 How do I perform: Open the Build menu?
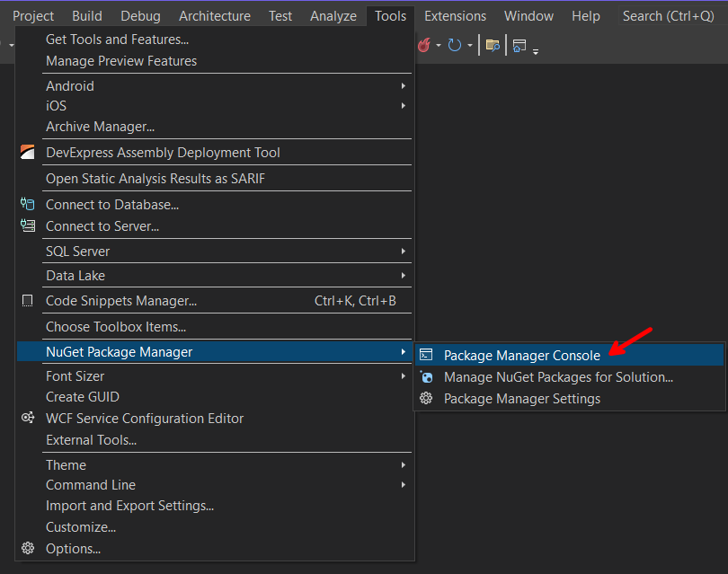pyautogui.click(x=87, y=16)
